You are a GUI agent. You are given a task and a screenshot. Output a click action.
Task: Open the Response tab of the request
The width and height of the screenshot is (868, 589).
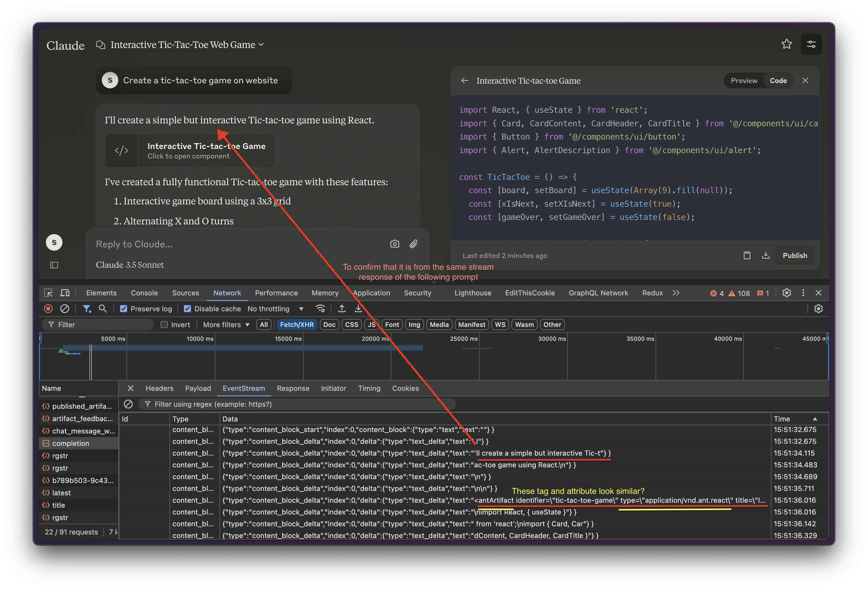point(293,388)
